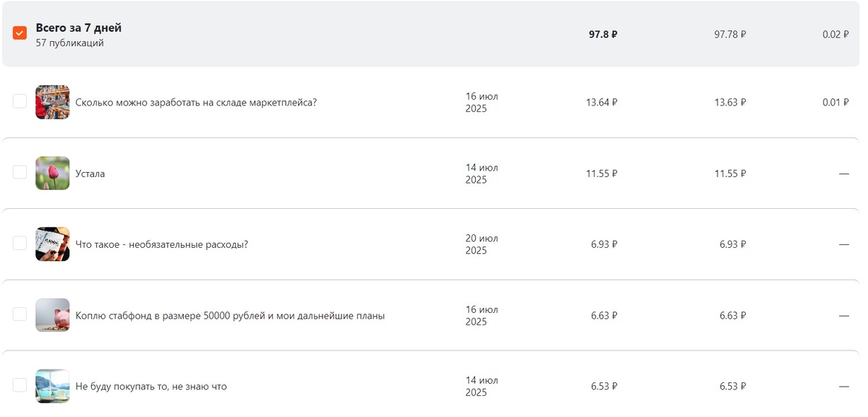Open the window-view thumbnail of last post
Image resolution: width=868 pixels, height=417 pixels.
pos(53,386)
